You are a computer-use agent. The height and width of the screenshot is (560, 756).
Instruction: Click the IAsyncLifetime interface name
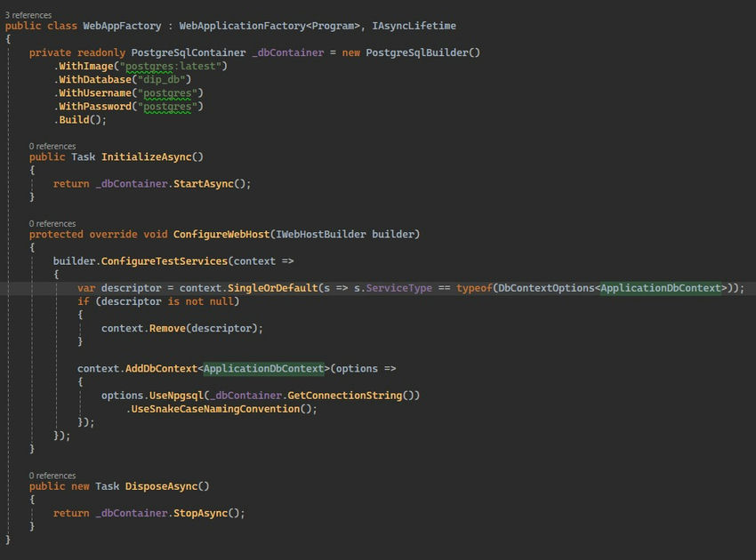pyautogui.click(x=414, y=26)
